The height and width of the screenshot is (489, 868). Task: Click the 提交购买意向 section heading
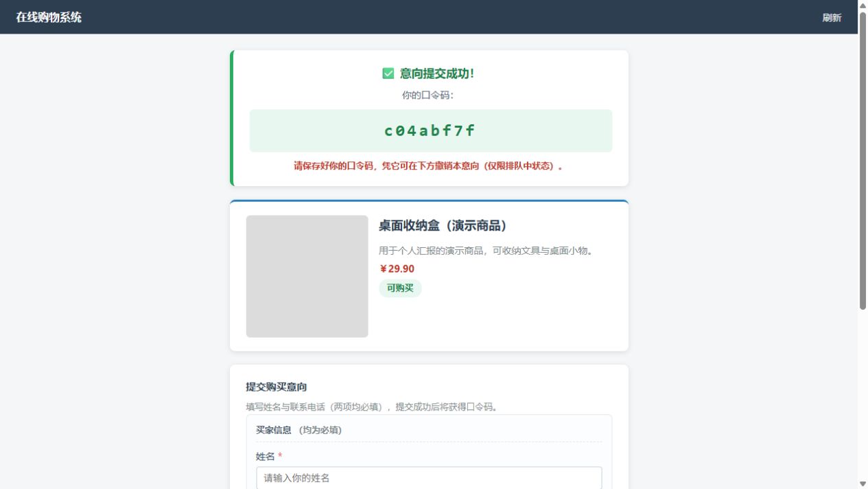tap(277, 387)
